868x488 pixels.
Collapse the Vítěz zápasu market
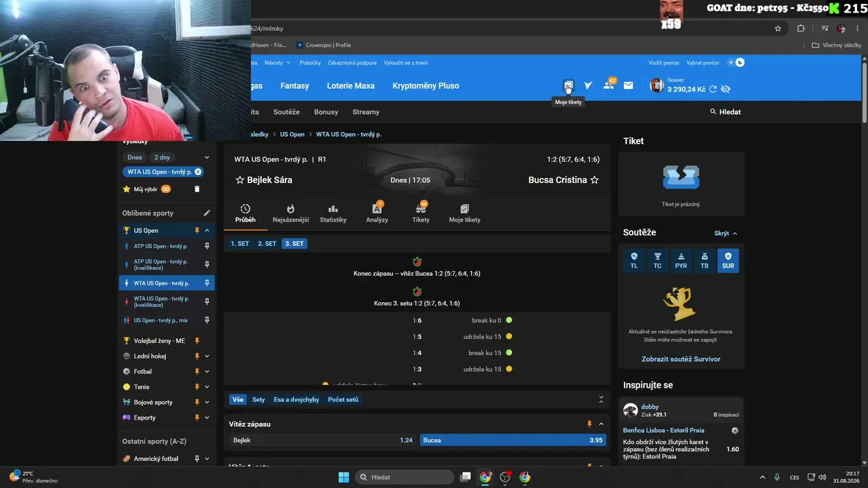601,424
